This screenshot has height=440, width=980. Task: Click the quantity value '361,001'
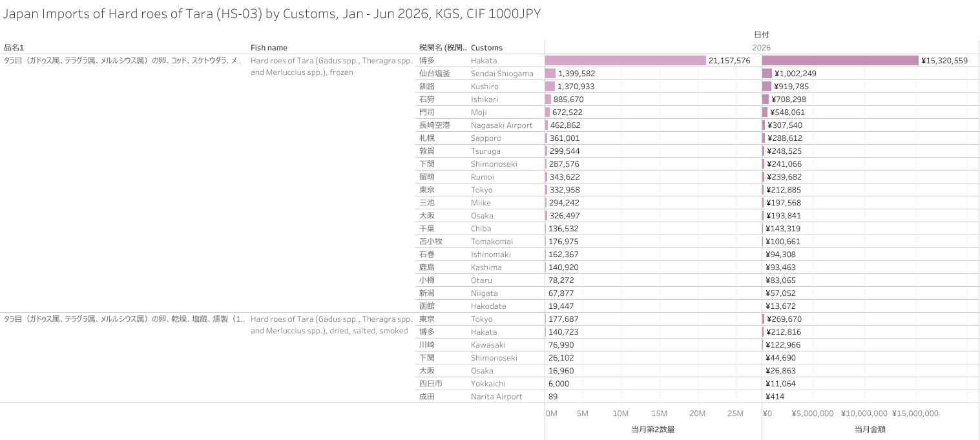[x=565, y=138]
